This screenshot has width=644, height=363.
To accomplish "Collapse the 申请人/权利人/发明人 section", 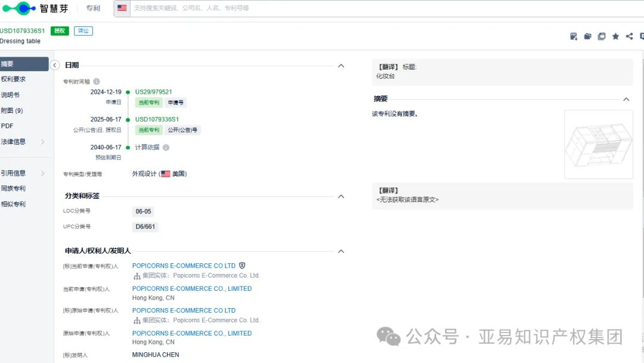I will [341, 251].
